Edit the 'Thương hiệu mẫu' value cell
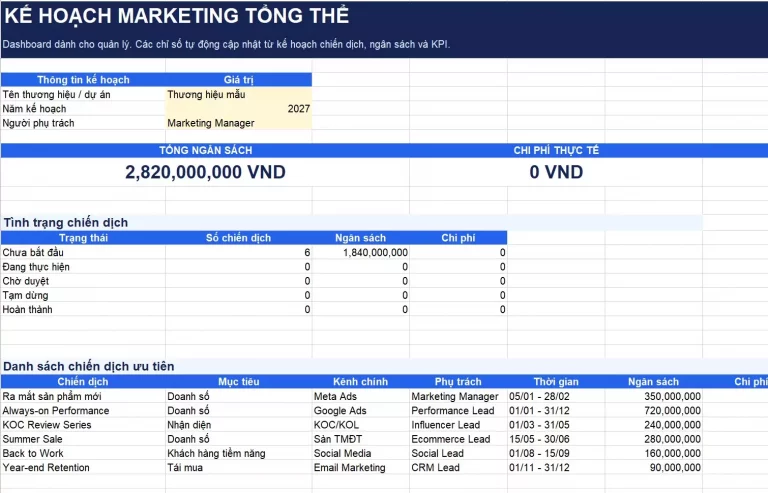This screenshot has width=768, height=493. [239, 94]
